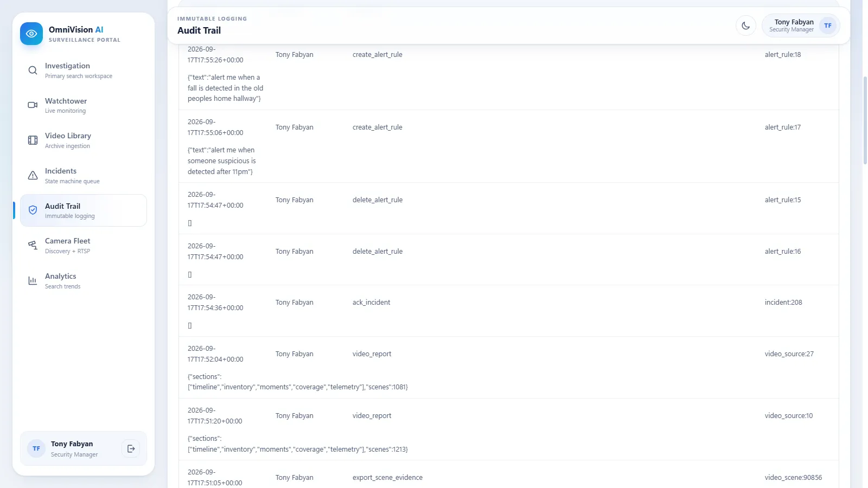Click the suspicious after 11pm payload text
This screenshot has width=868, height=488.
(x=221, y=161)
